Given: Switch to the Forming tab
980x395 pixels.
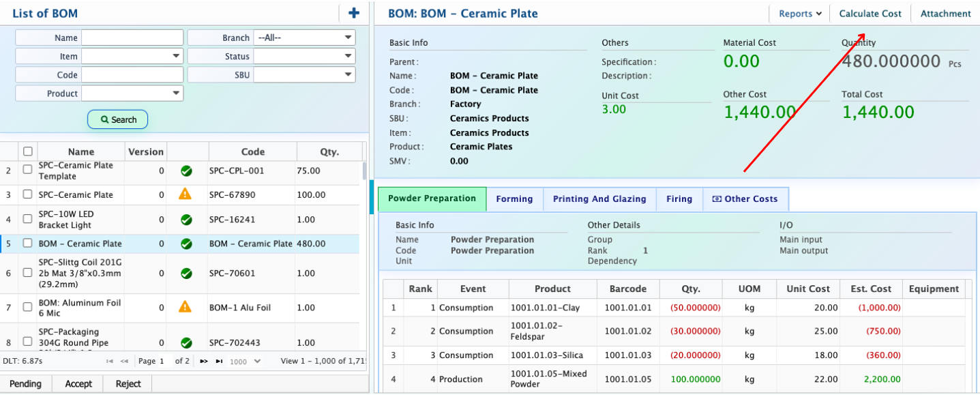Looking at the screenshot, I should (x=514, y=199).
